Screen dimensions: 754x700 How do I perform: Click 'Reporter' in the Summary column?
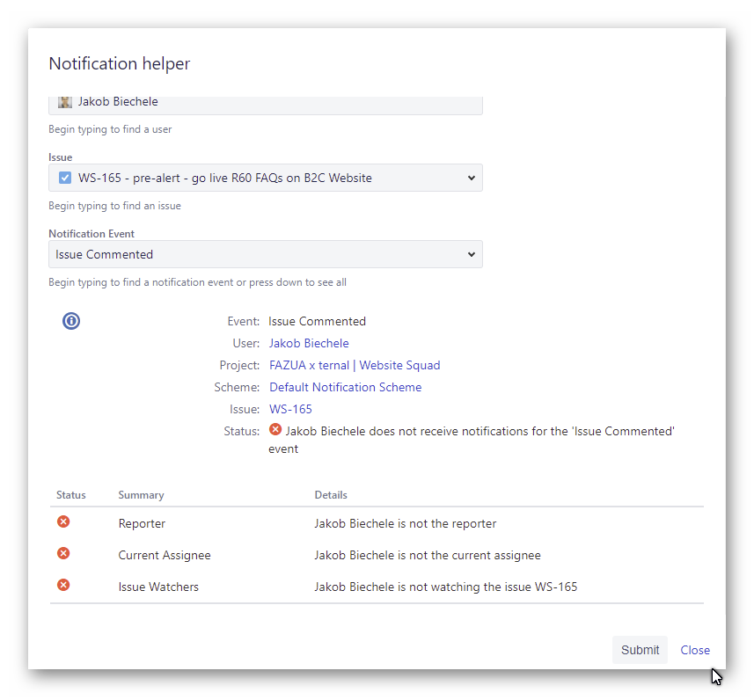[x=142, y=523]
